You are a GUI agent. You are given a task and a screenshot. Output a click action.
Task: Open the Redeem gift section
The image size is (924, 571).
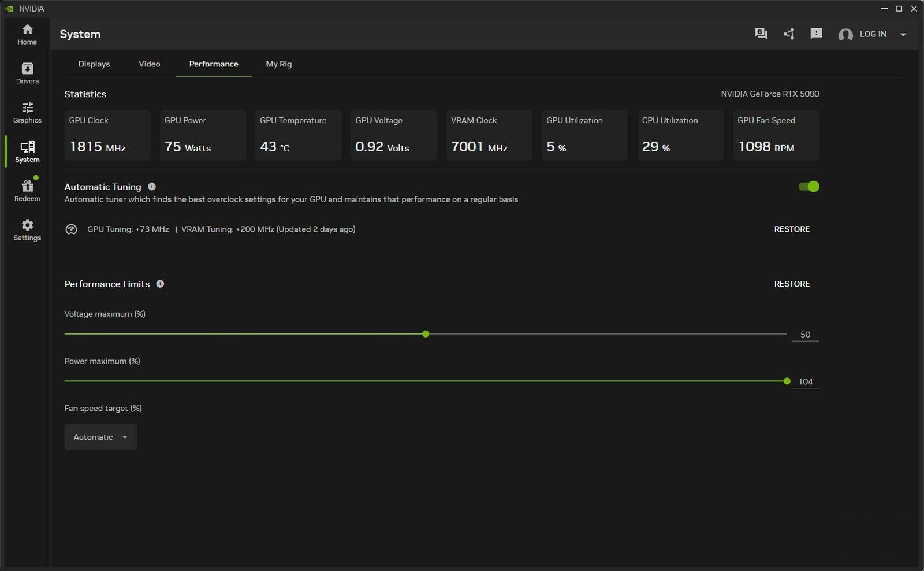point(27,191)
